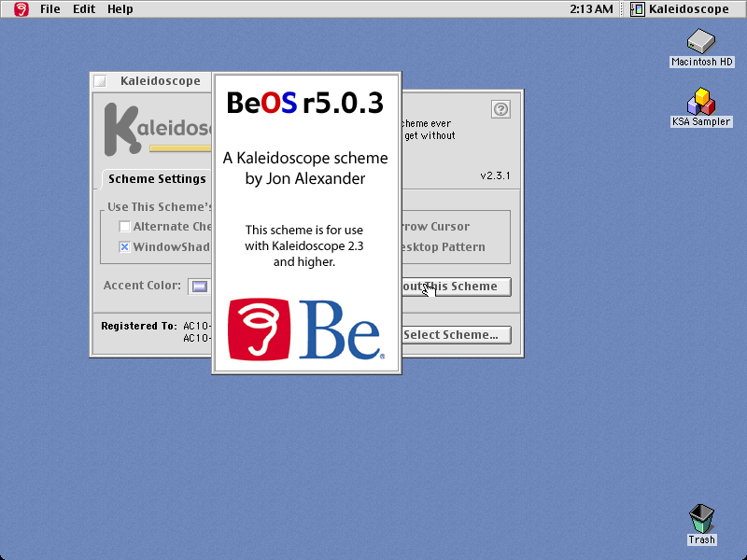Open the Help menu

coord(120,9)
